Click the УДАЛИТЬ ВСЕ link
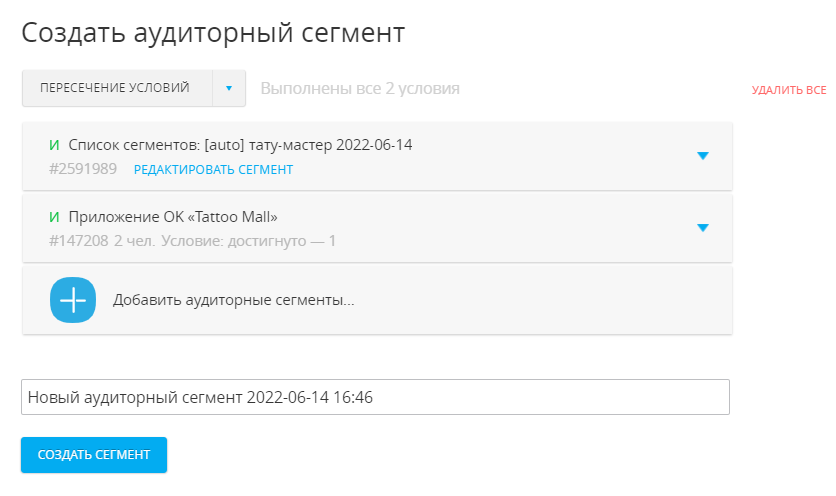This screenshot has width=836, height=496. [x=788, y=90]
